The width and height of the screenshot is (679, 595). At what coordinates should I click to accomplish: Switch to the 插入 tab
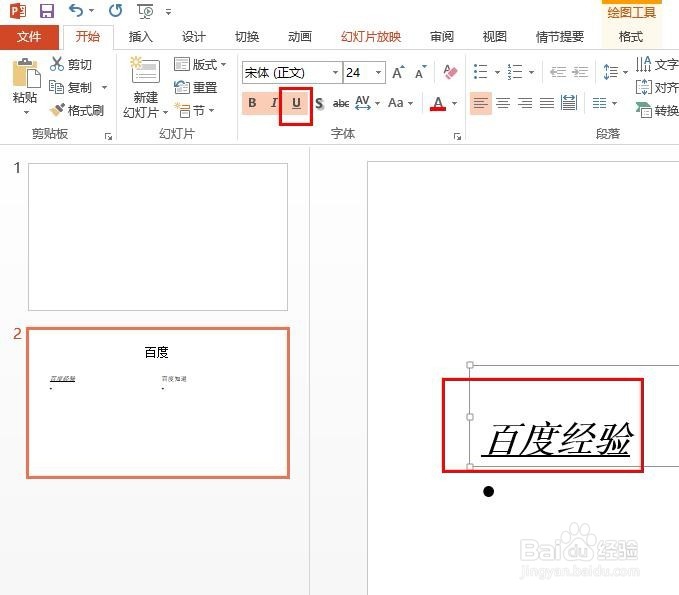(141, 37)
